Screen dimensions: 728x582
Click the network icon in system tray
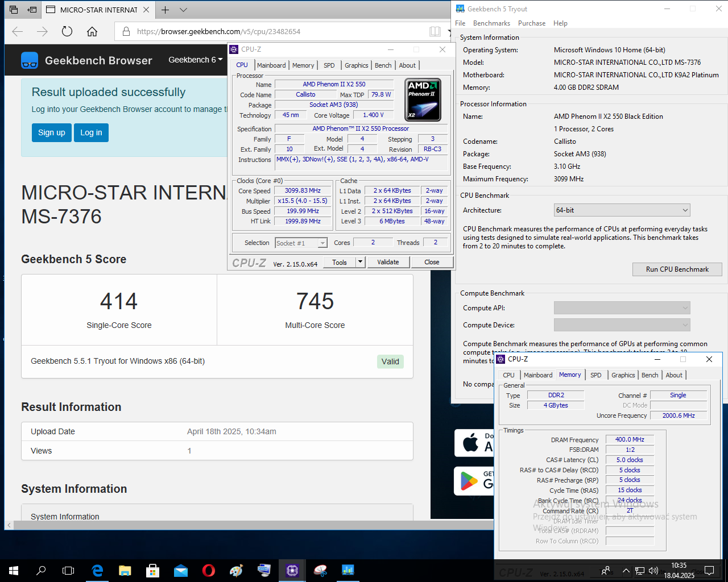pos(640,571)
